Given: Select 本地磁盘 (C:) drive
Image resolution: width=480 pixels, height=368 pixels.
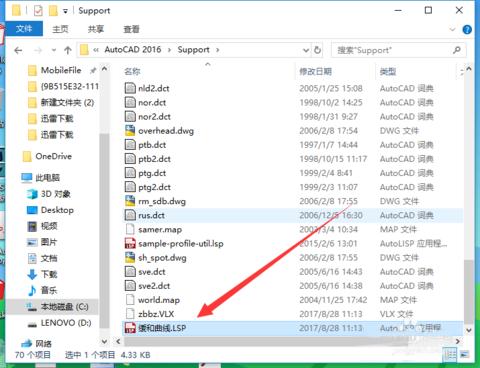Looking at the screenshot, I should click(57, 307).
